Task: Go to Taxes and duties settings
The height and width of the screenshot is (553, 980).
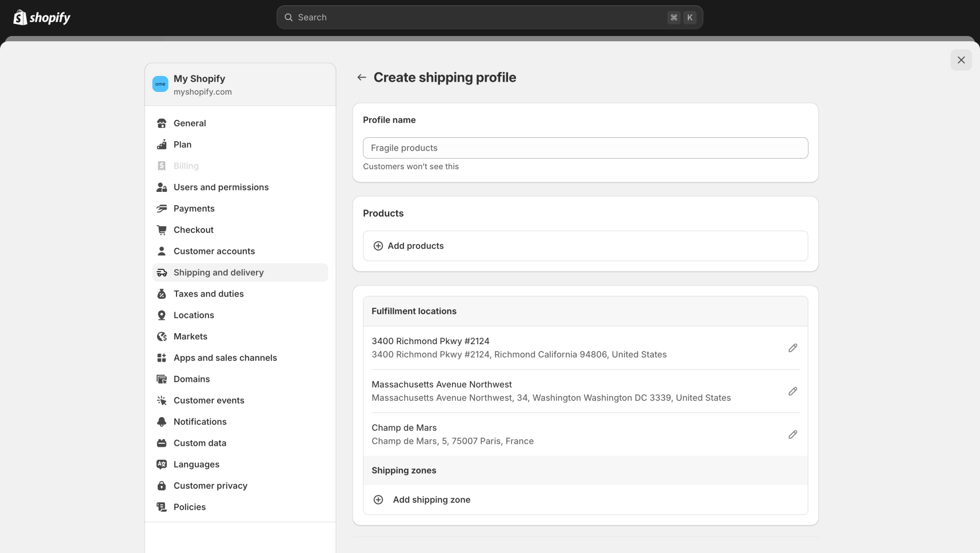Action: (x=208, y=294)
